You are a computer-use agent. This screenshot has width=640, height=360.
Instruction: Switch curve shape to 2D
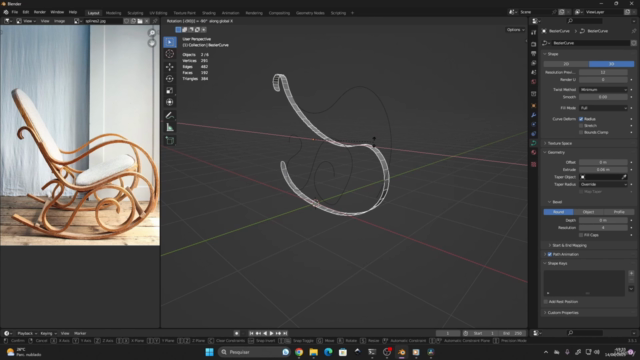click(566, 64)
